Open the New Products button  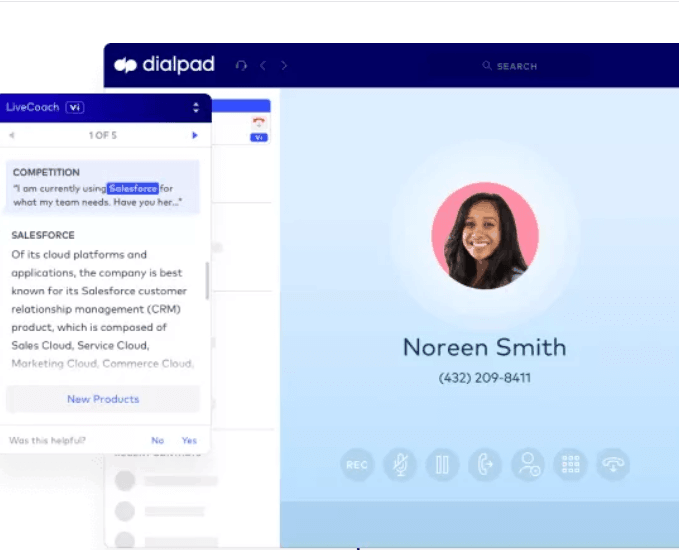tap(103, 399)
